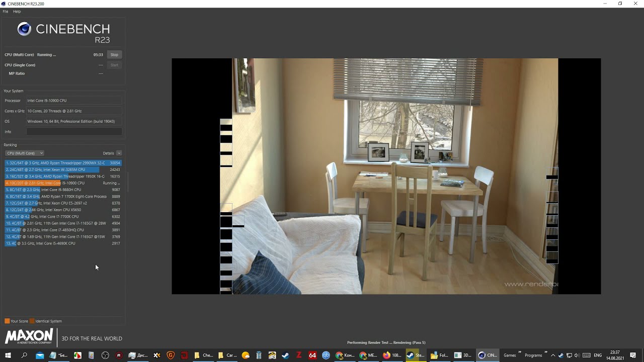The height and width of the screenshot is (362, 644).
Task: Open the Help menu
Action: coord(17,12)
